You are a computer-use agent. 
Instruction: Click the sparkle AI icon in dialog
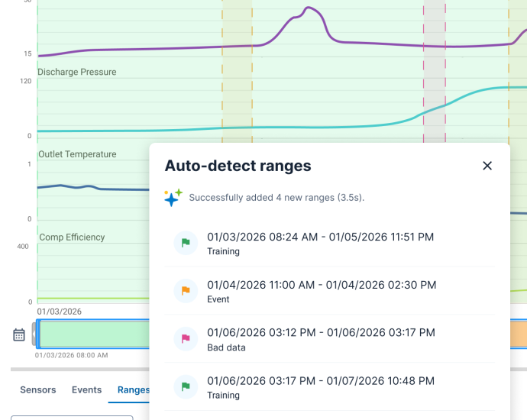pyautogui.click(x=173, y=198)
